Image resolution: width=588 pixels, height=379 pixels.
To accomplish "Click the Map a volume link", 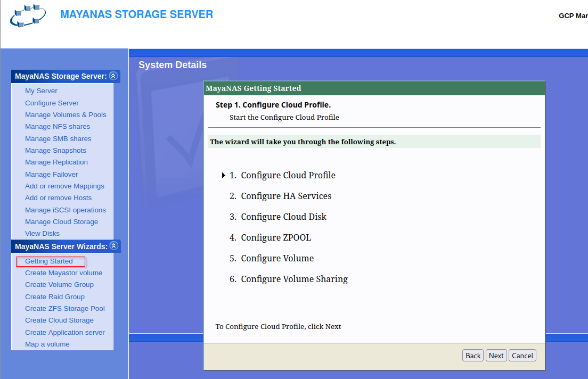I will pyautogui.click(x=47, y=344).
